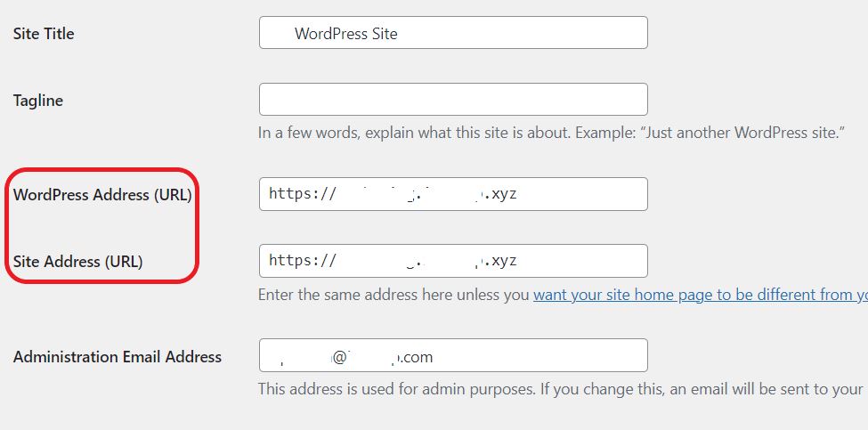Click into the Site Title input field
The image size is (868, 430).
[453, 33]
